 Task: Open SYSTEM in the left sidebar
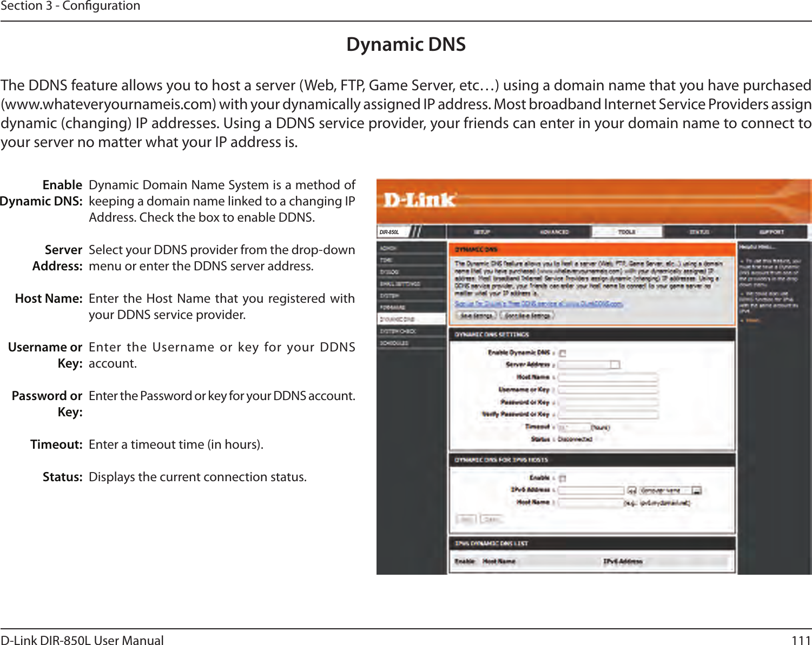click(412, 296)
